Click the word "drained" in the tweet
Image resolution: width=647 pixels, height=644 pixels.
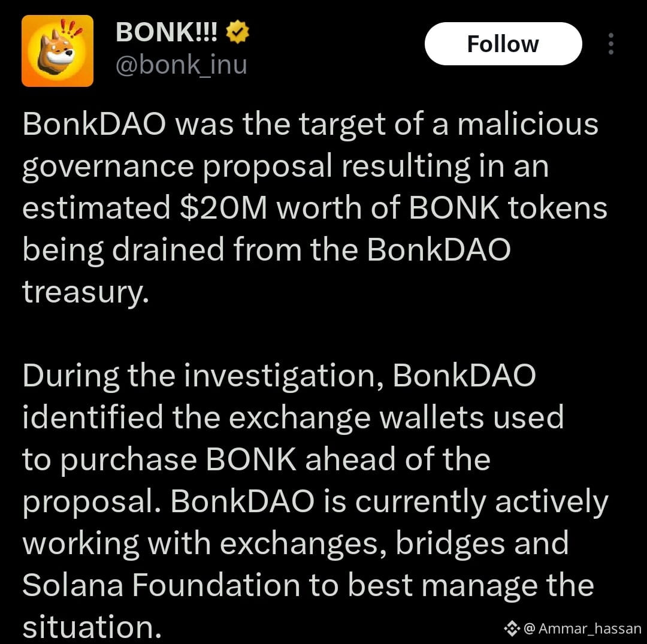click(x=168, y=250)
